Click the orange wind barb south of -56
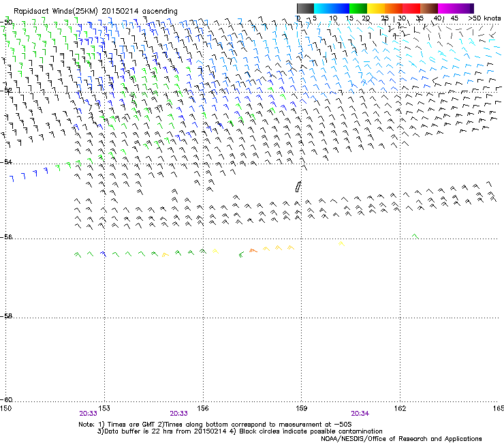504x443 pixels. (253, 250)
